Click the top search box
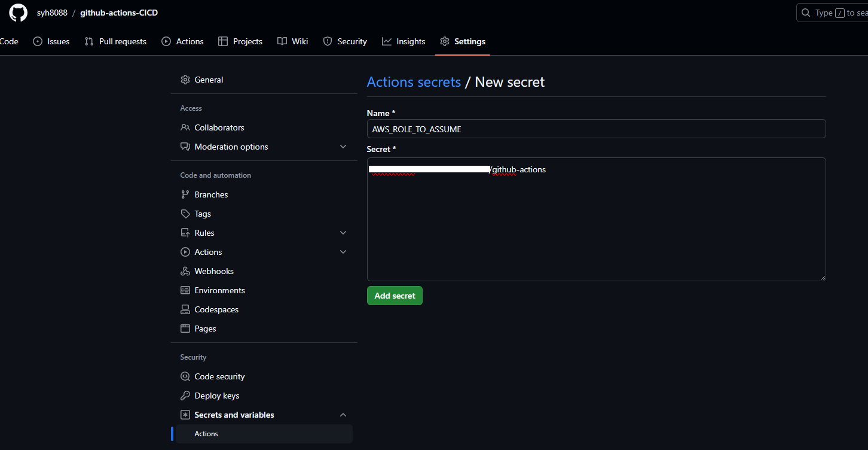Viewport: 868px width, 450px height. click(832, 13)
